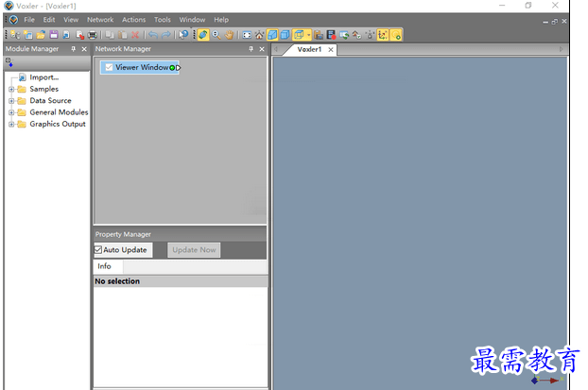The width and height of the screenshot is (588, 390).
Task: Toggle the Viewer Window module checkbox
Action: (x=109, y=67)
